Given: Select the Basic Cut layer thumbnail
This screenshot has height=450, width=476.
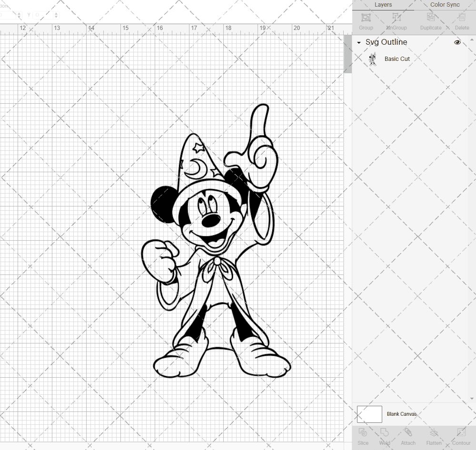Looking at the screenshot, I should (x=372, y=59).
